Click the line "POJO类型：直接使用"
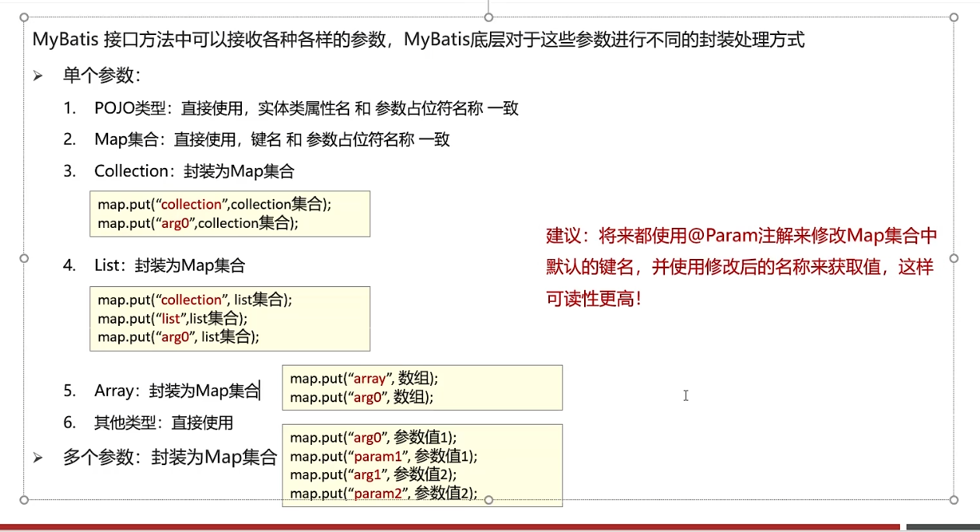 click(x=306, y=108)
